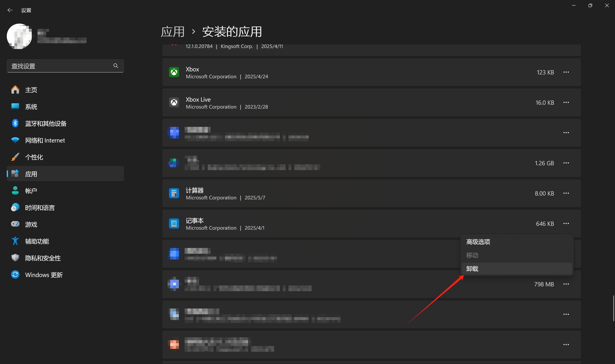Open 蓝牙和其他设备 Bluetooth settings
Viewport: 615px width, 364px height.
pyautogui.click(x=15, y=123)
